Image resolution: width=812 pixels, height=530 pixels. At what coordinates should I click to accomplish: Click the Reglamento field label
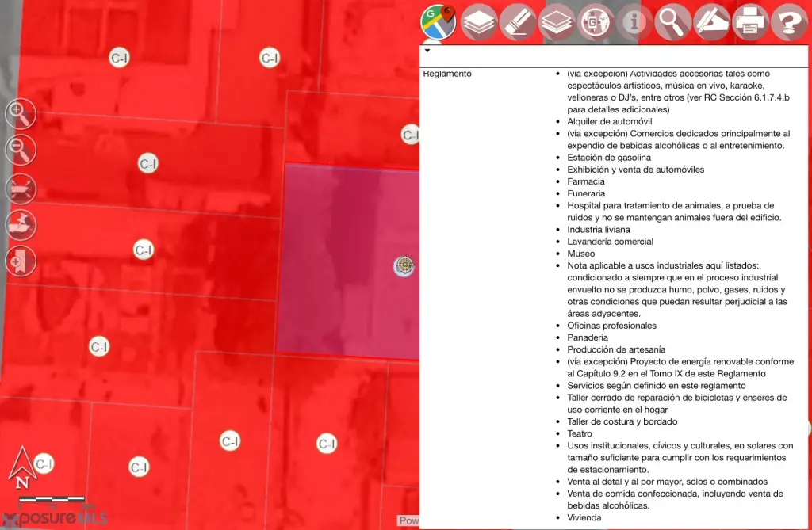coord(447,74)
